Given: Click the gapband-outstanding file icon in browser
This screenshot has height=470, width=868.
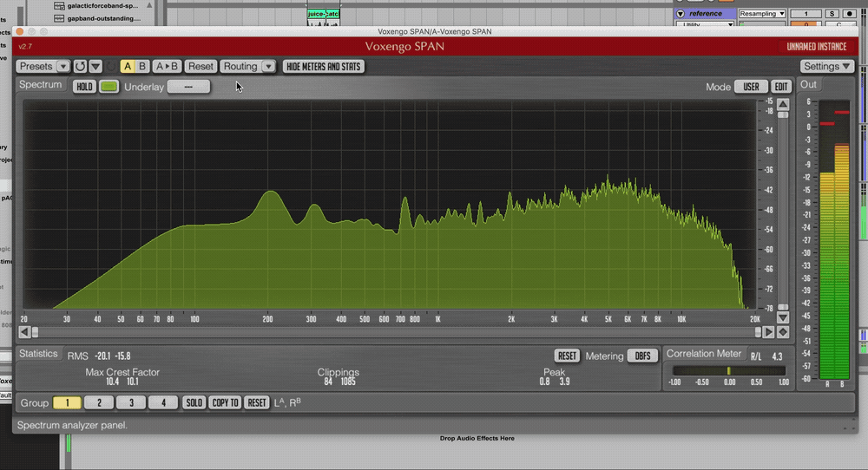Looking at the screenshot, I should click(59, 19).
